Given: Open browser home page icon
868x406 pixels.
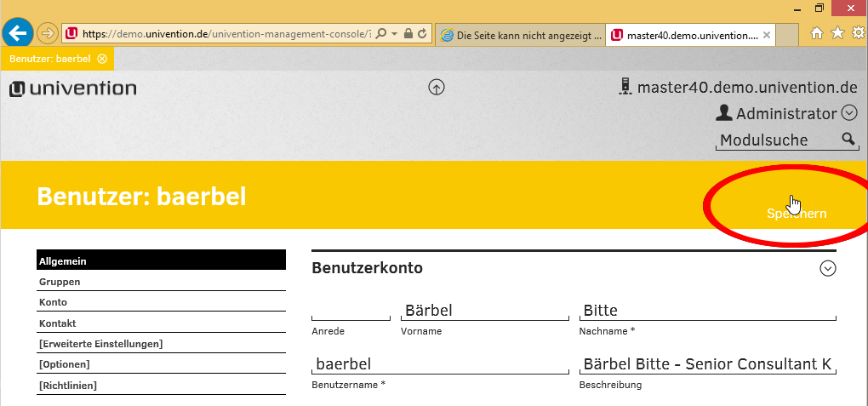Looking at the screenshot, I should pyautogui.click(x=817, y=33).
